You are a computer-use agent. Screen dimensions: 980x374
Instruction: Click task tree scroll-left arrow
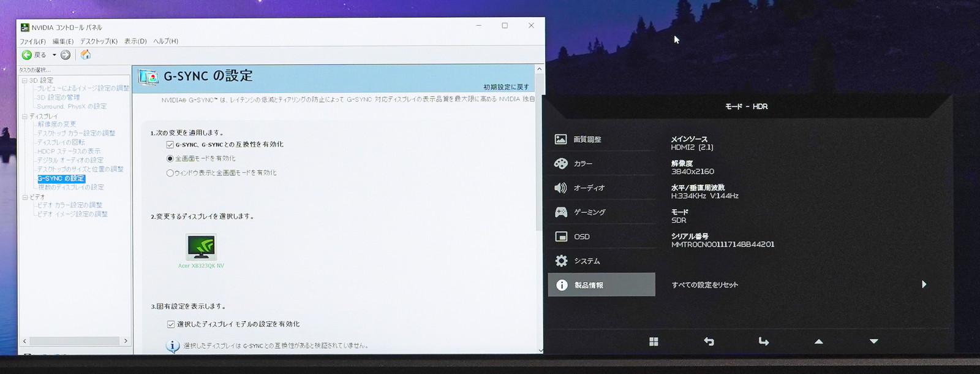(24, 341)
